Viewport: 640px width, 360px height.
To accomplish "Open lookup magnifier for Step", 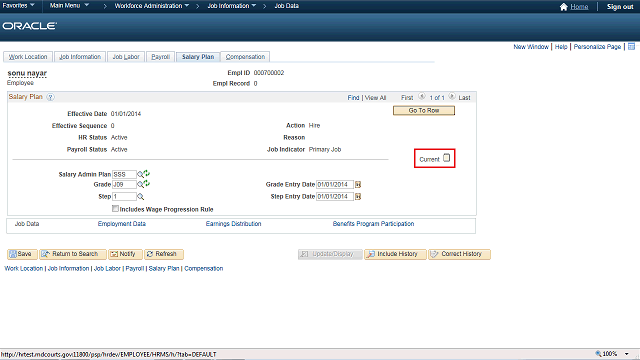I will click(x=140, y=197).
